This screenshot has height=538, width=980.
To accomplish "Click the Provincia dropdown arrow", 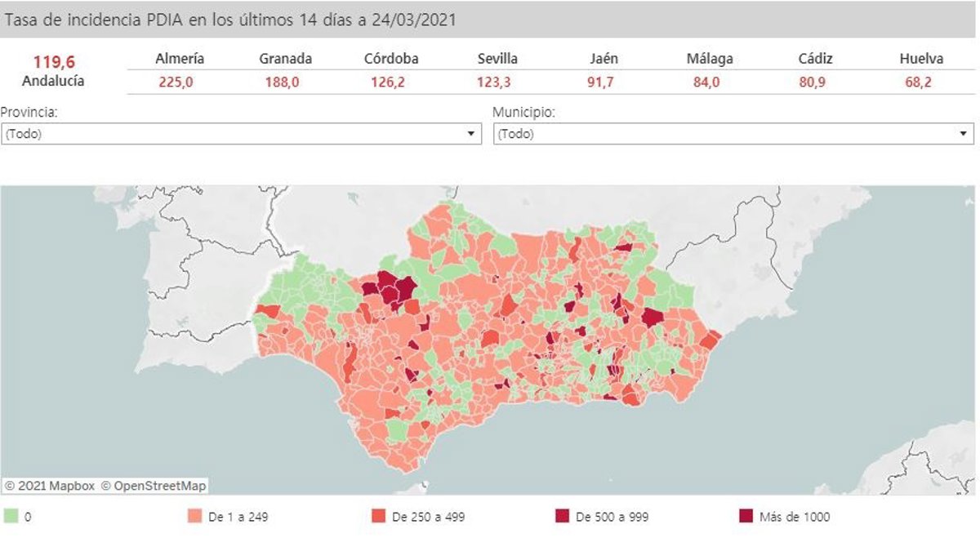I will 470,134.
